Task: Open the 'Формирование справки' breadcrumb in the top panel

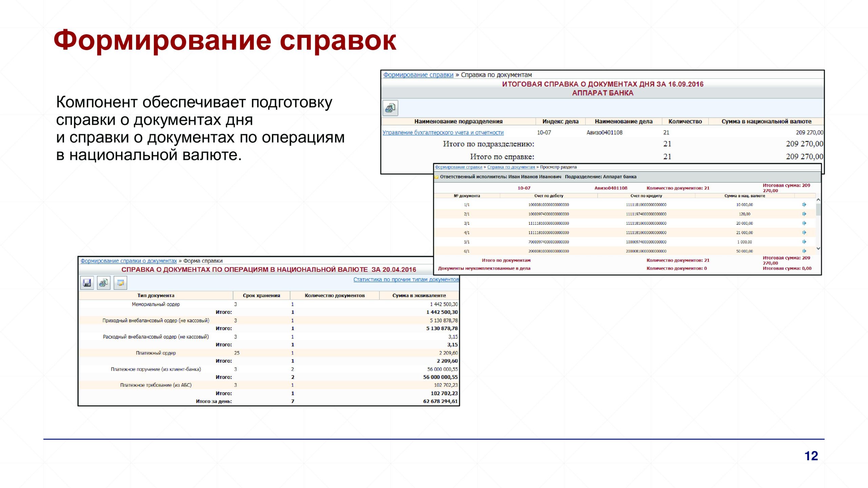Action: pos(418,75)
